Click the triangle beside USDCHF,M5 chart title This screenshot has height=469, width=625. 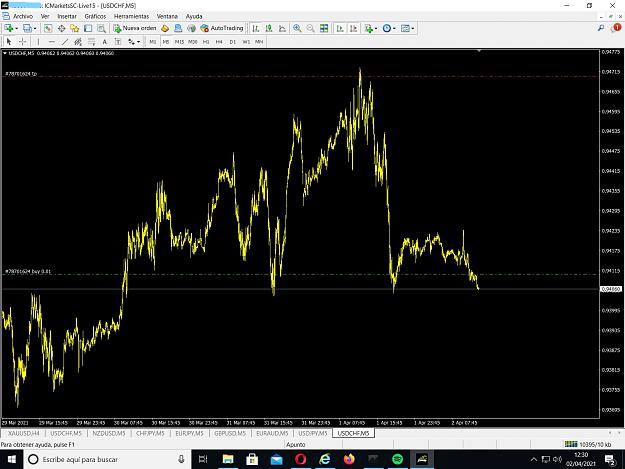pyautogui.click(x=5, y=53)
